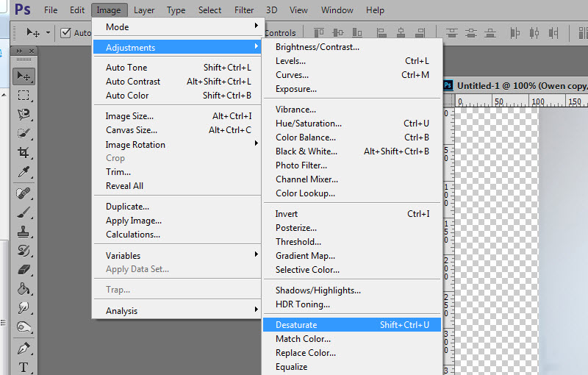Open the Help menu
Screen dimensions: 588x375
coord(375,10)
